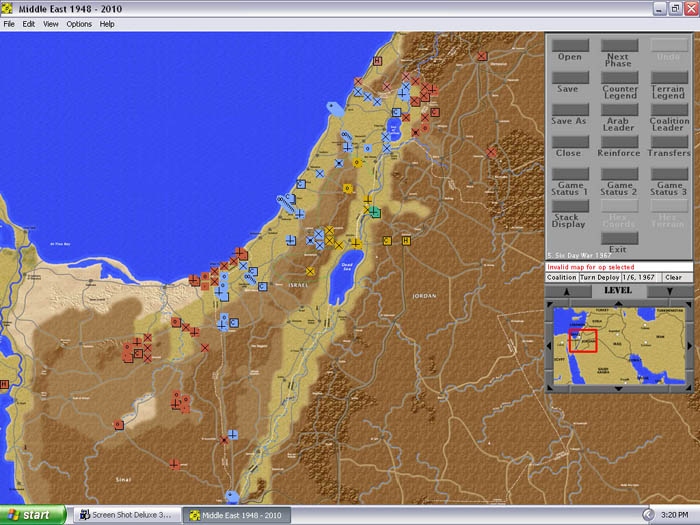Select the red C counter on the Golan Heights
This screenshot has height=525, width=700.
435,112
